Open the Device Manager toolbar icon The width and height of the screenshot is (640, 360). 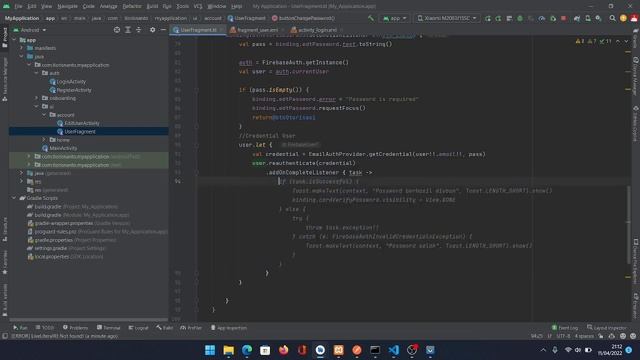point(588,18)
